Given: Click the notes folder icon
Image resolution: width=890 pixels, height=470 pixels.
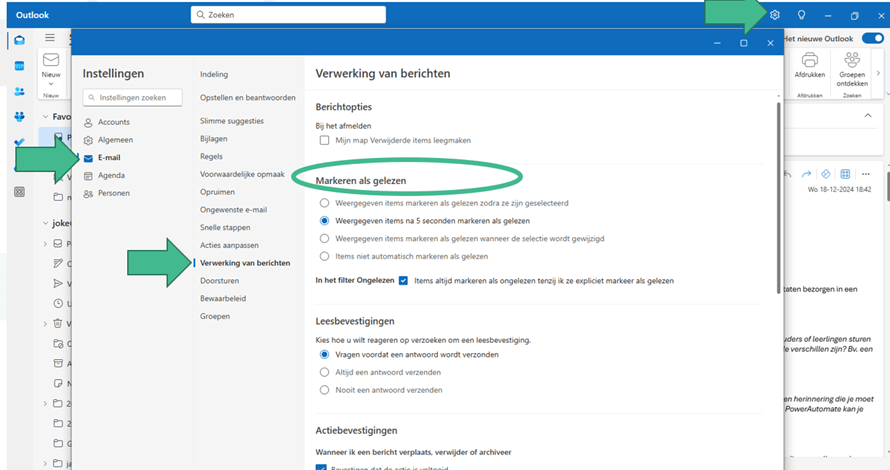Looking at the screenshot, I should coord(58,383).
